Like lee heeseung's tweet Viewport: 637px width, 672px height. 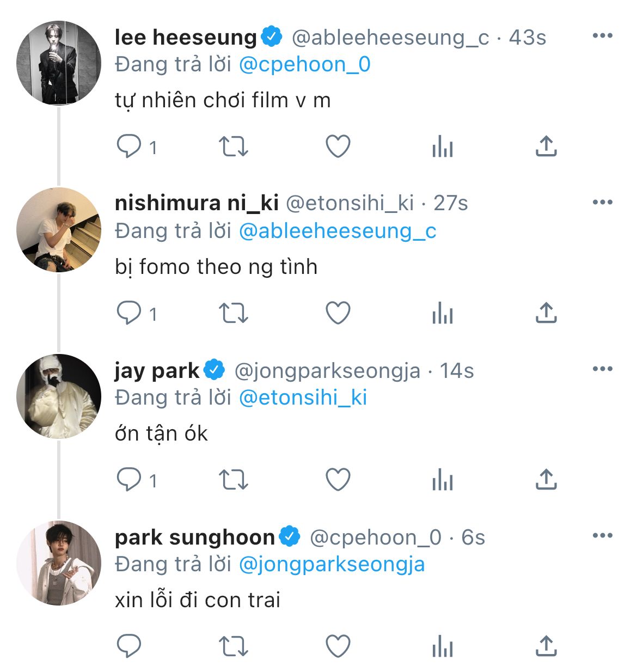[x=338, y=146]
